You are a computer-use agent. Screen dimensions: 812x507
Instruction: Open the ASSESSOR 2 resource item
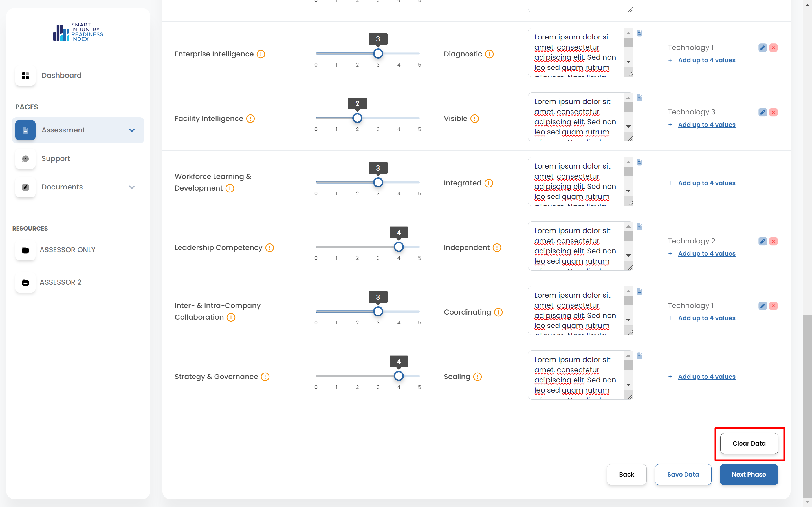coord(60,282)
